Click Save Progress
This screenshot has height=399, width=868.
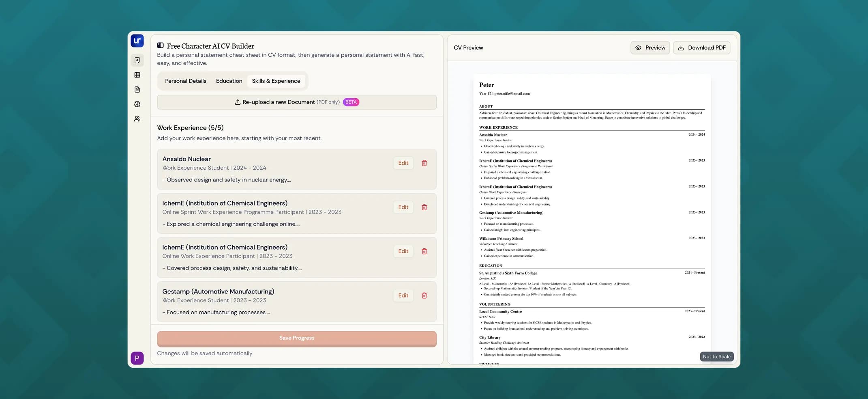point(296,338)
